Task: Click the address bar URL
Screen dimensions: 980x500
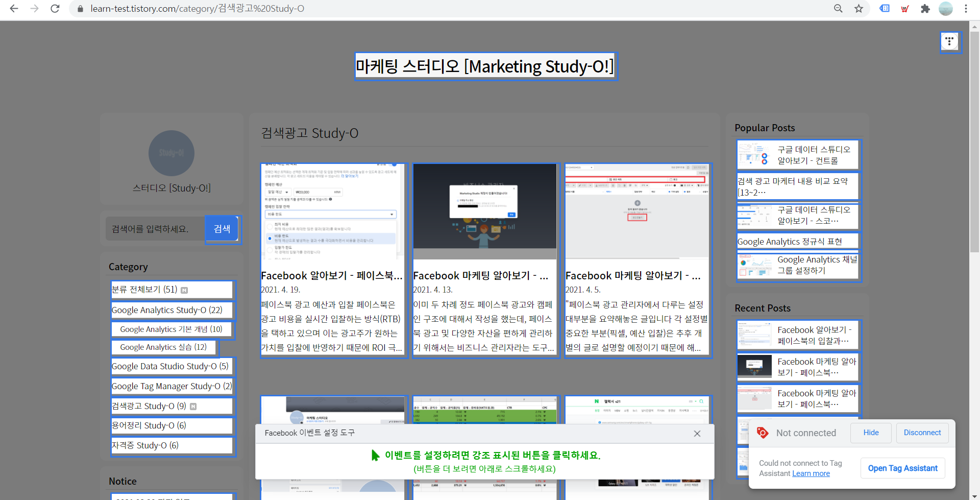Action: (x=197, y=9)
